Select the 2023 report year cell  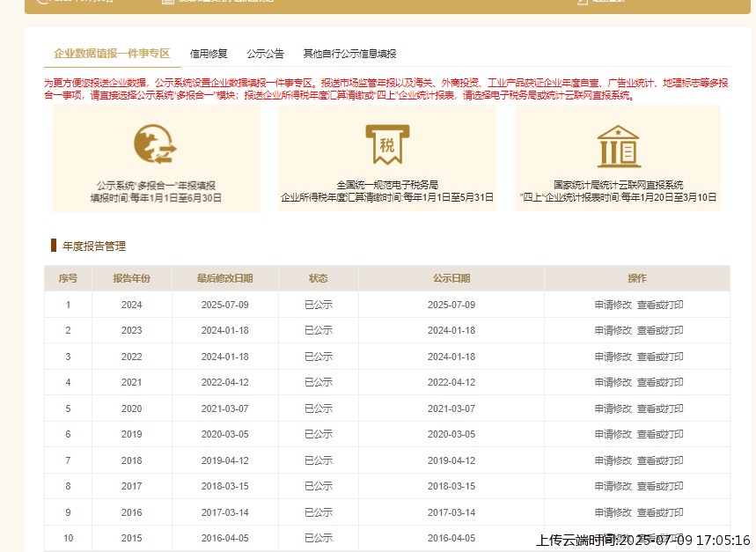coord(132,330)
